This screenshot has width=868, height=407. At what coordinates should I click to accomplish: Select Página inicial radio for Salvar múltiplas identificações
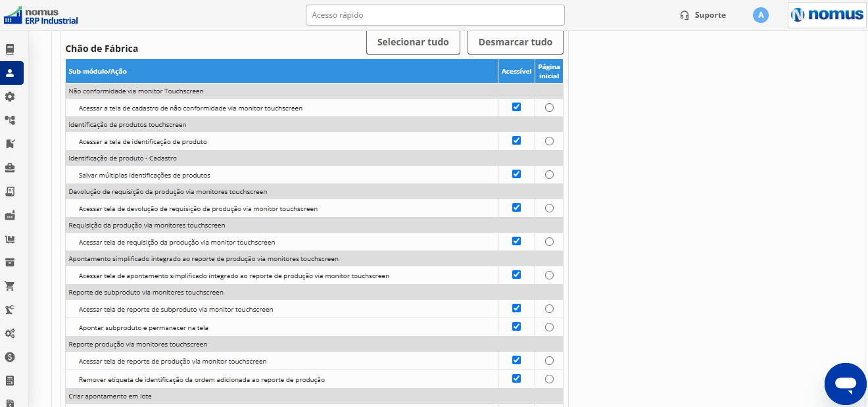click(549, 174)
